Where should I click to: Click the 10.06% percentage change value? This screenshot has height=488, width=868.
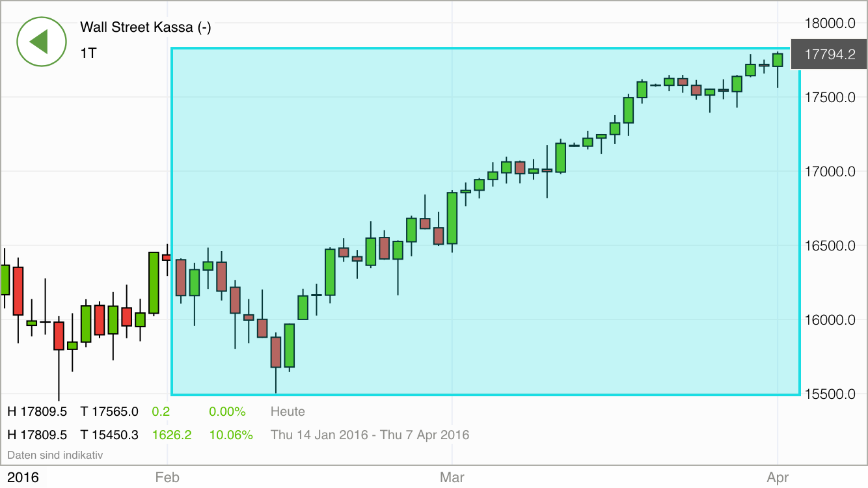[x=231, y=435]
